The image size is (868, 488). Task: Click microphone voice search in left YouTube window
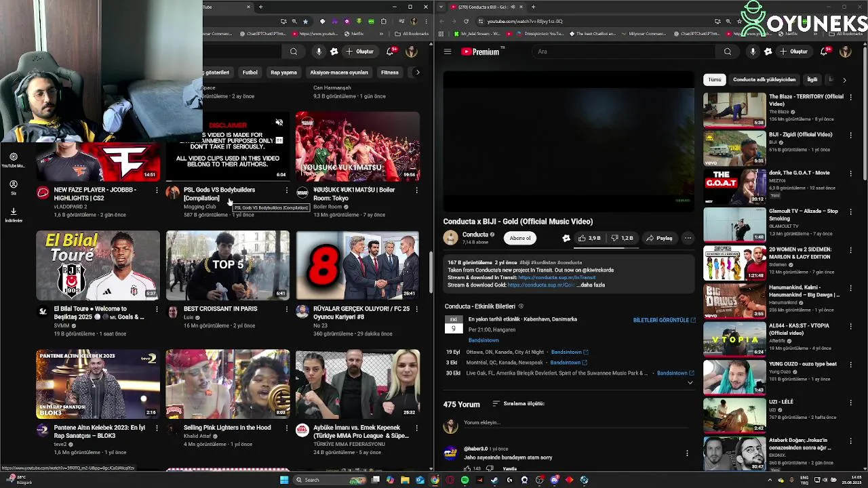tap(319, 52)
